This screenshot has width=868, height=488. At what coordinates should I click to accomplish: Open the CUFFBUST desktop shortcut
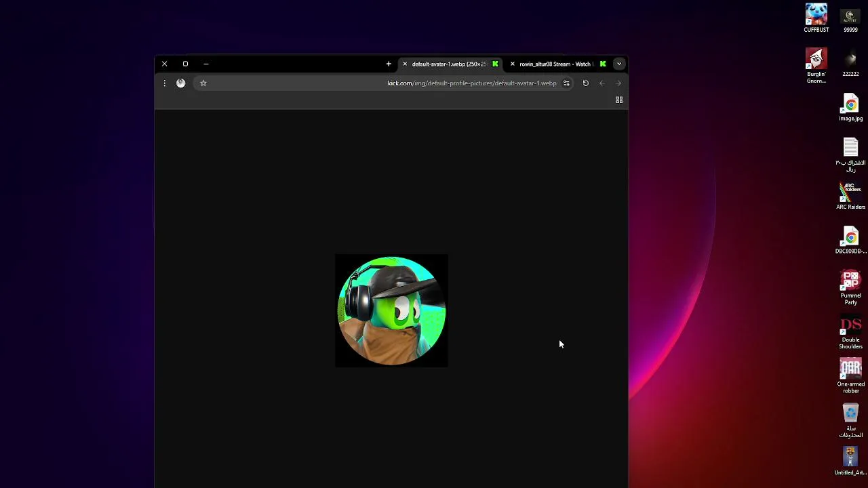[816, 18]
